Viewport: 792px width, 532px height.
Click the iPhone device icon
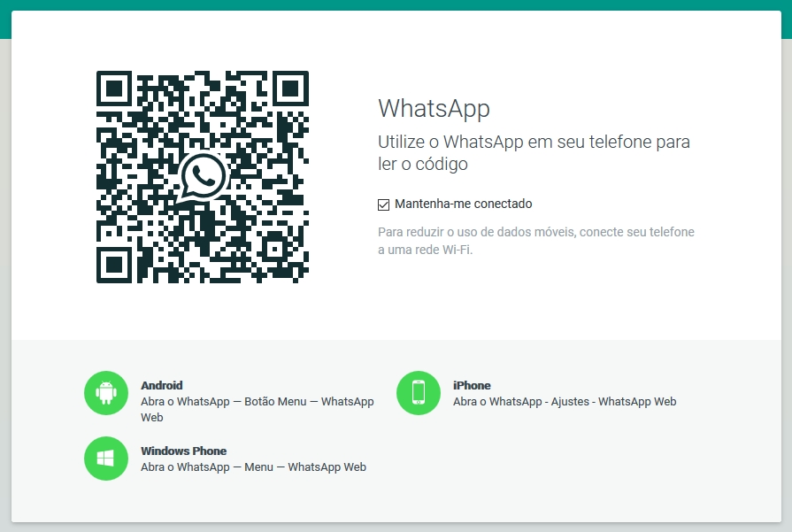click(419, 393)
